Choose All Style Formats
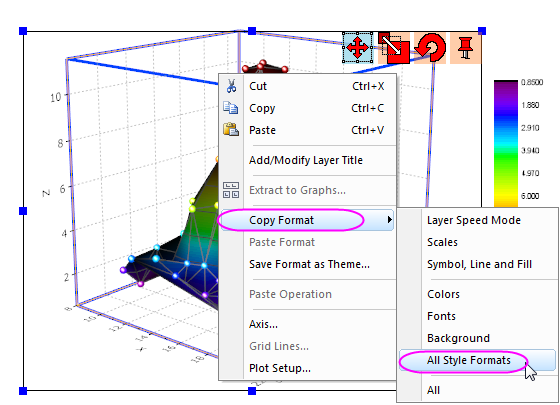 tap(478, 360)
